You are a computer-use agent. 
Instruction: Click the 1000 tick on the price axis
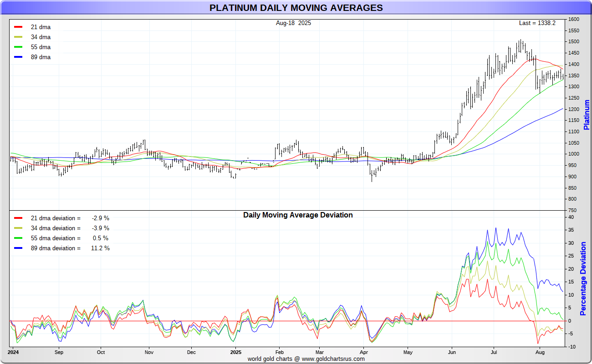coord(573,154)
